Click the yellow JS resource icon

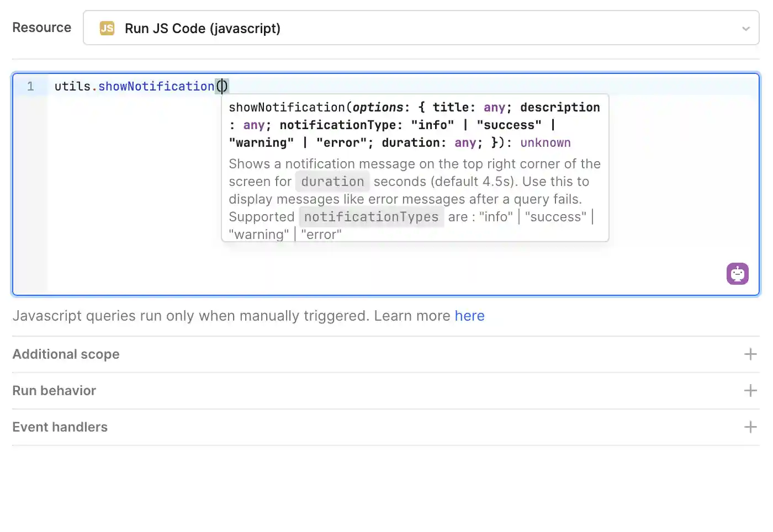click(x=107, y=28)
